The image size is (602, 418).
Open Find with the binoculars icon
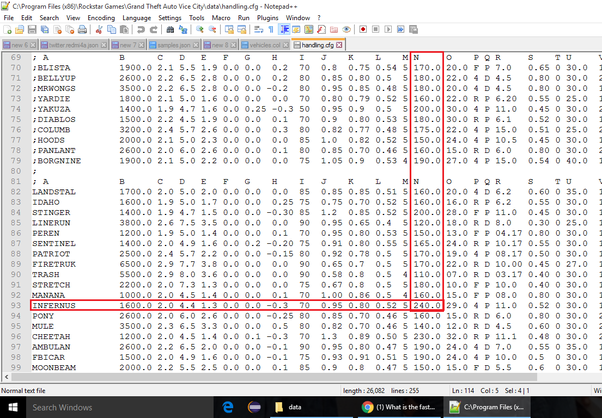click(x=170, y=30)
